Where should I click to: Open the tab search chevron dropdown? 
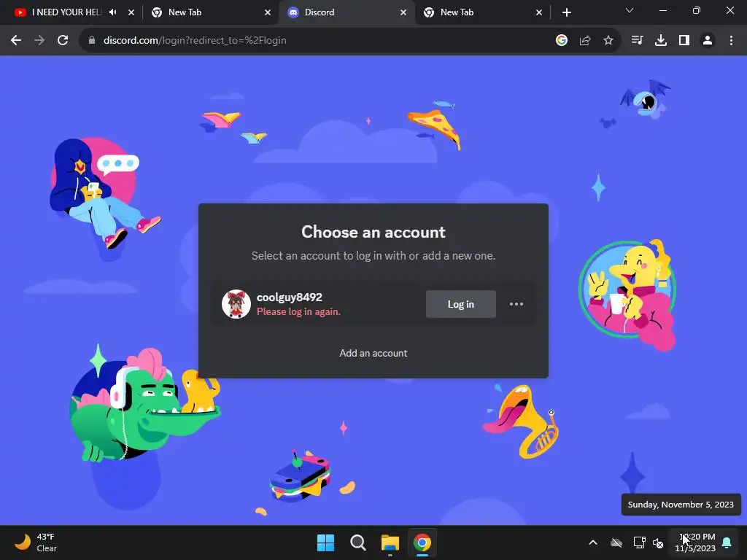630,10
